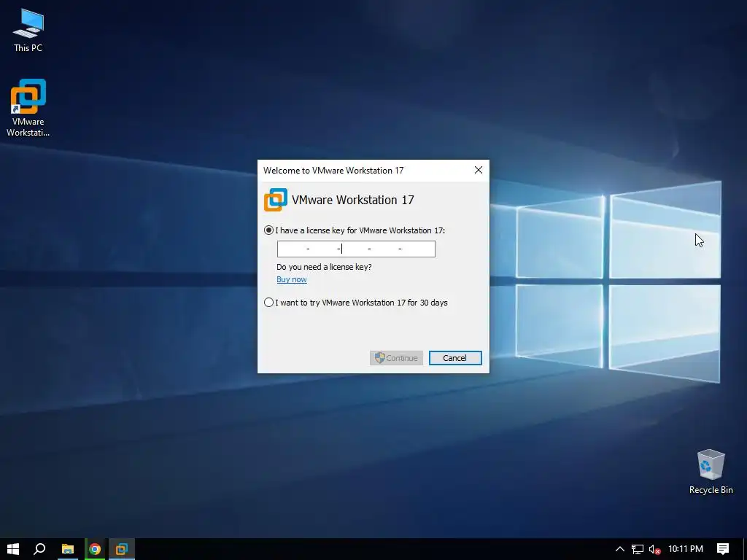Open the Windows Start menu
747x560 pixels.
[x=13, y=549]
